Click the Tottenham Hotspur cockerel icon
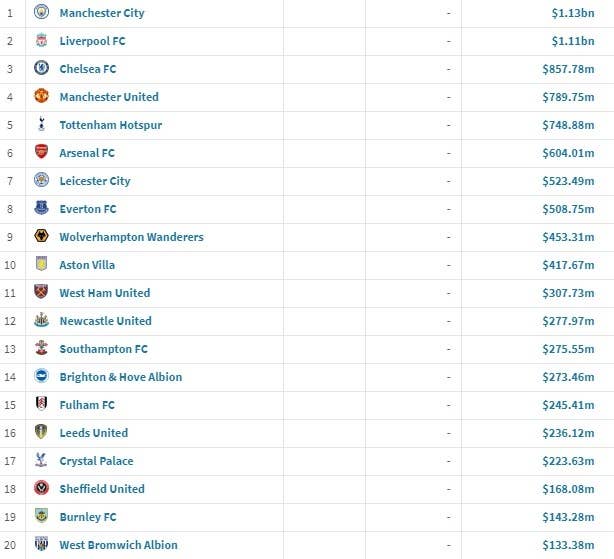 (x=42, y=124)
